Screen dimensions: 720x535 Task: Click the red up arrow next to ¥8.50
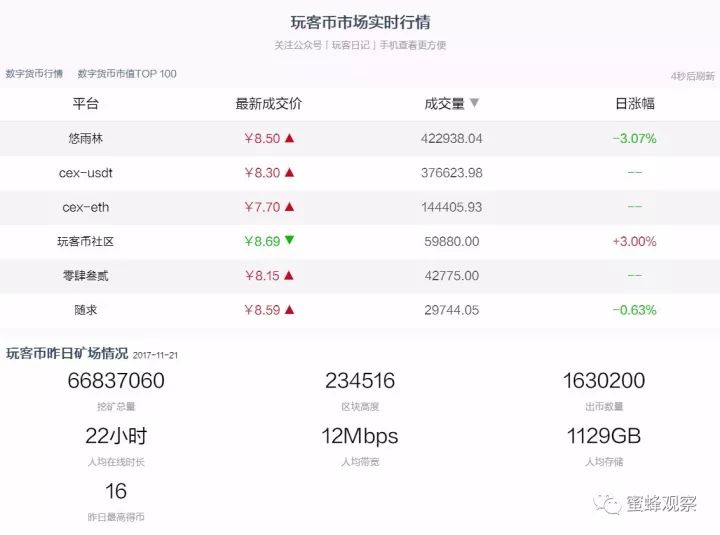click(x=289, y=138)
